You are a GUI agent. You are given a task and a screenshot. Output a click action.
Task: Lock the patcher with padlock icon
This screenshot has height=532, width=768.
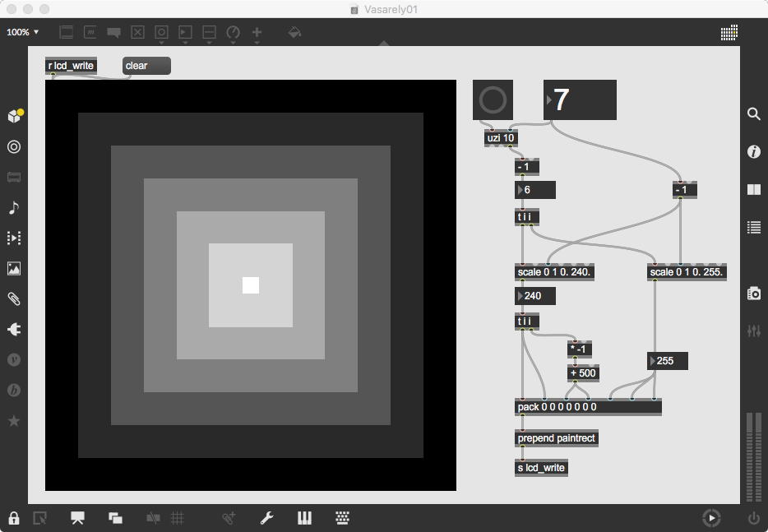tap(14, 518)
